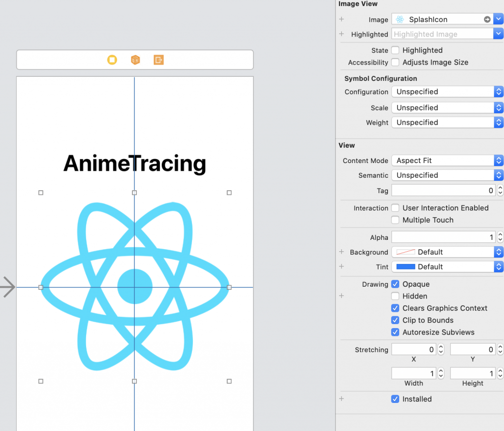Screen dimensions: 504x431
Task: Uncheck Autoresize Subviews
Action: (395, 332)
